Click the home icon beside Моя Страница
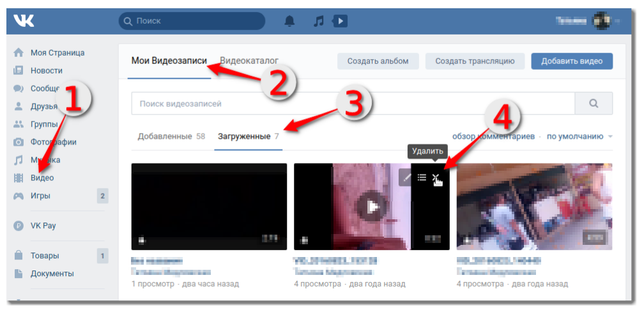This screenshot has width=644, height=312. pyautogui.click(x=19, y=52)
